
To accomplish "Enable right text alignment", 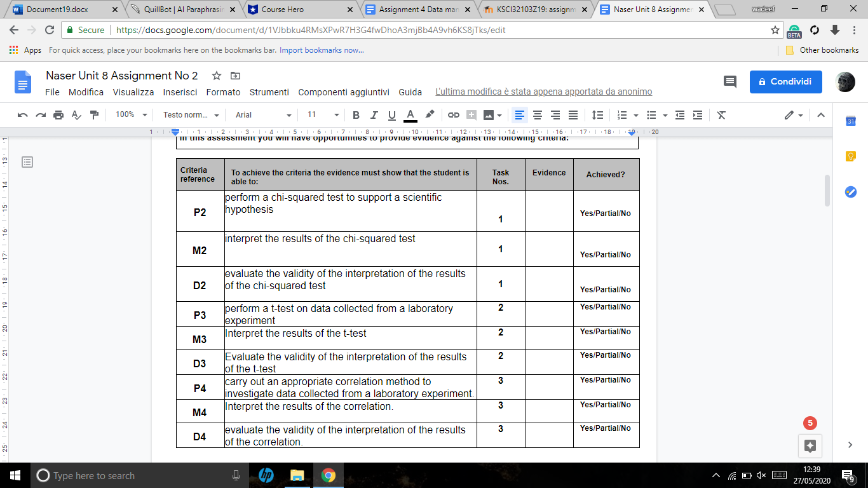I will (555, 115).
